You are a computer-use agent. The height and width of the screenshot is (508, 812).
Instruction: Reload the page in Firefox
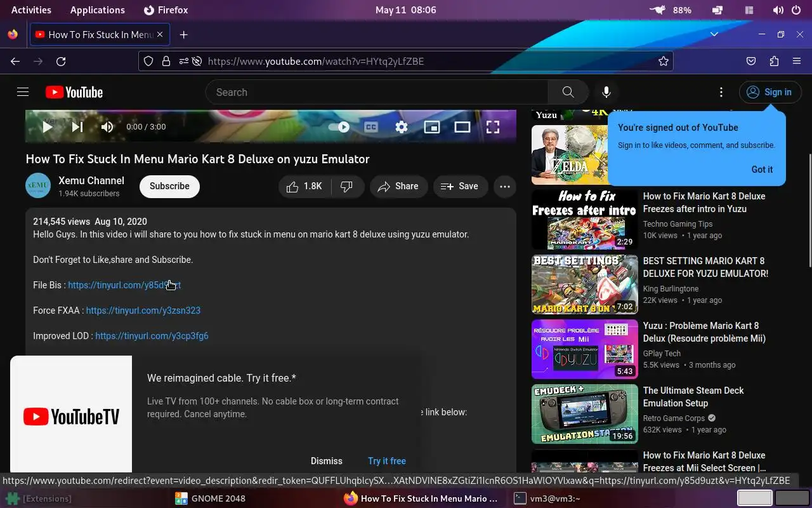(x=61, y=61)
